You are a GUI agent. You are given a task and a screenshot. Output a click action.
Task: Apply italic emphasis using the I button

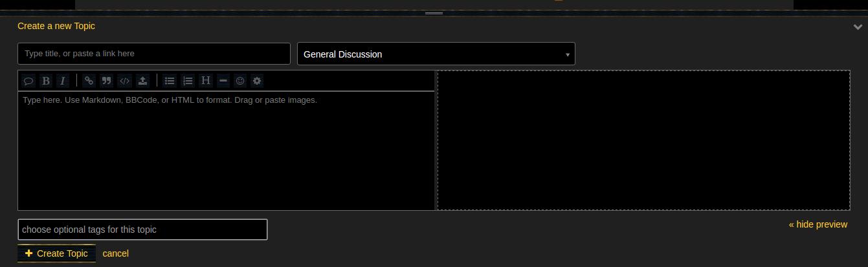(62, 81)
